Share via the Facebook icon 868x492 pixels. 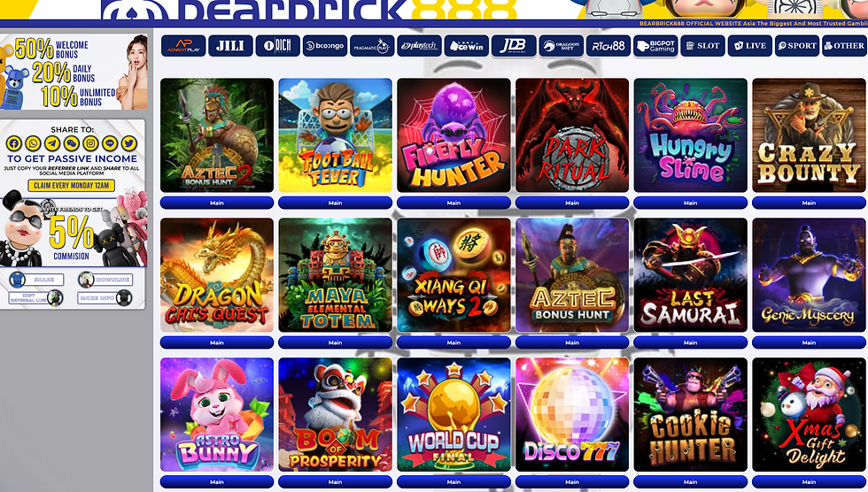14,143
